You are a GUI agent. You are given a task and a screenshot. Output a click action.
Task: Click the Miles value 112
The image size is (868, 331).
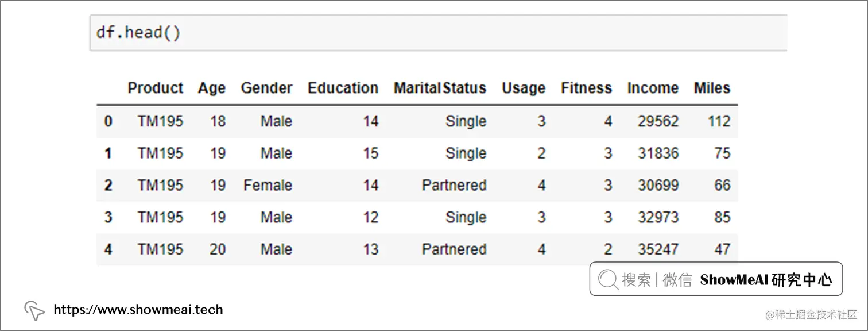pos(719,121)
